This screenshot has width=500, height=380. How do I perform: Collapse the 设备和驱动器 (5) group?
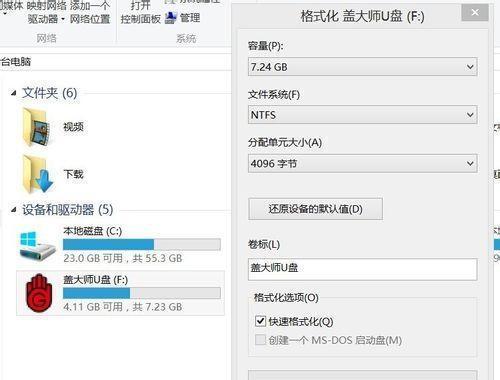click(x=13, y=210)
